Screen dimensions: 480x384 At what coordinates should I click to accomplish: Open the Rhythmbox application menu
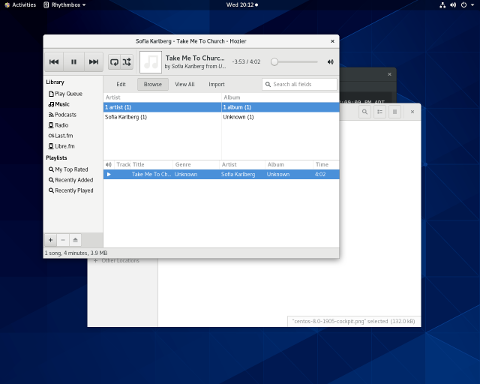click(65, 5)
